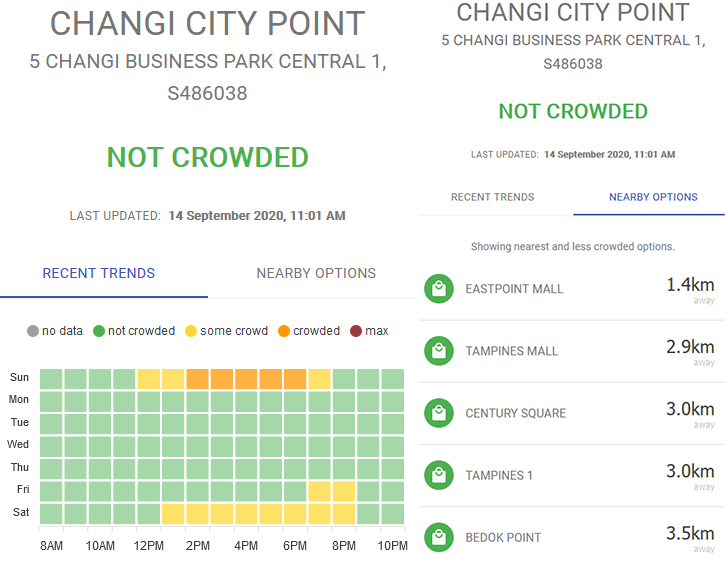Select the green Monday 8AM heatmap cell
The image size is (725, 564).
[51, 401]
